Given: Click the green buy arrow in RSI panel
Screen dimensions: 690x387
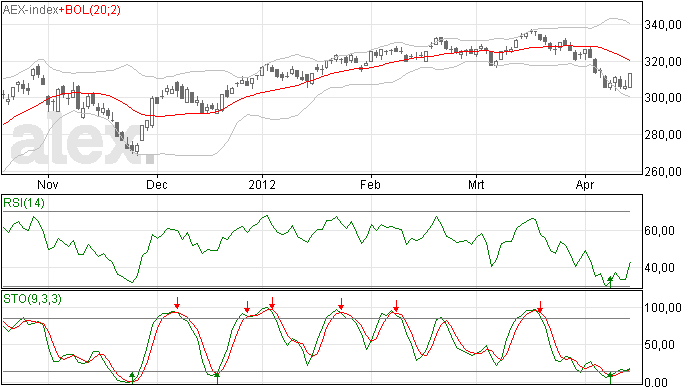Looking at the screenshot, I should click(610, 282).
